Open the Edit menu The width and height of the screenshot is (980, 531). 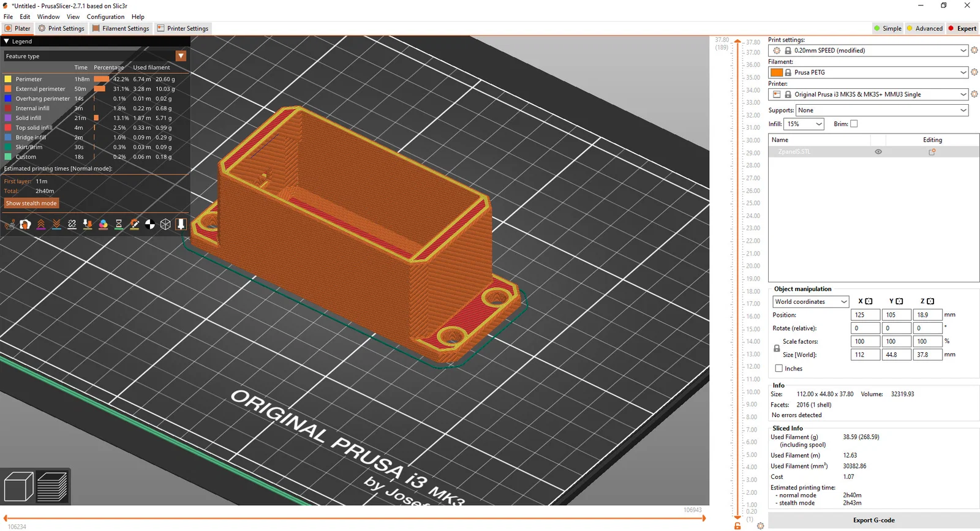point(25,17)
